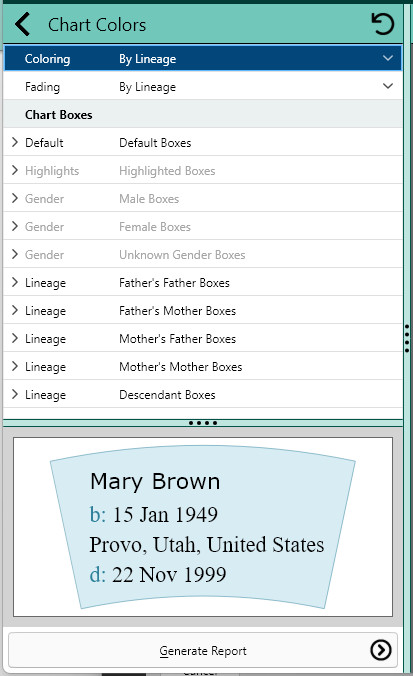Click the circled arrow icon on Generate Report

click(x=381, y=650)
